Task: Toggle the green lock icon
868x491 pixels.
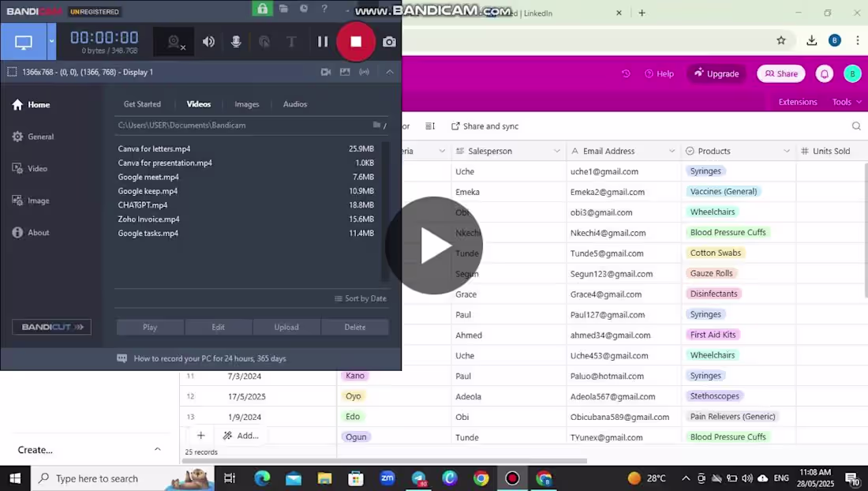Action: pos(262,11)
